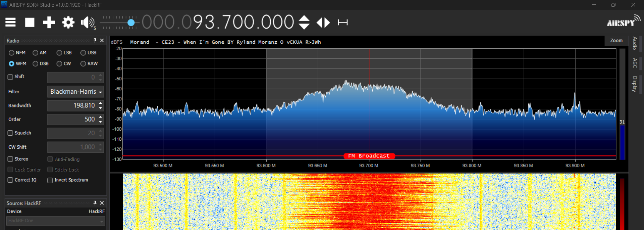Click the red vertical contrast slider beside the waterfall
644x230 pixels.
coord(623,204)
